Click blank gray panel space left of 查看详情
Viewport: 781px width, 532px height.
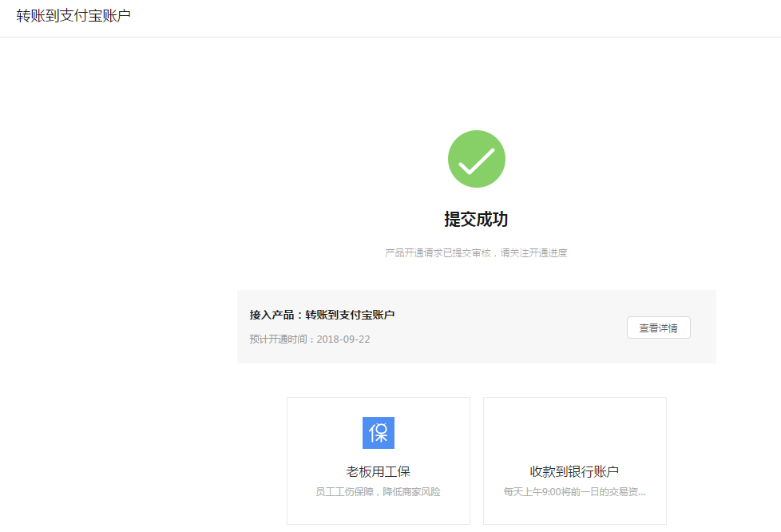click(511, 328)
